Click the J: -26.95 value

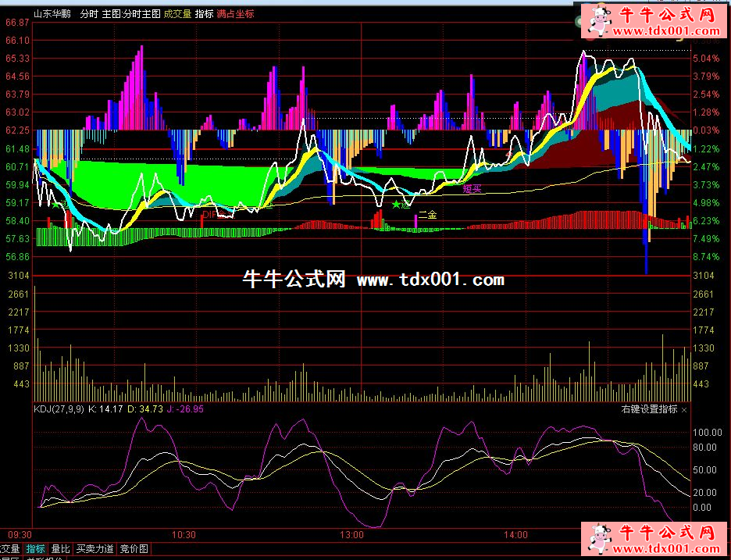(x=185, y=409)
